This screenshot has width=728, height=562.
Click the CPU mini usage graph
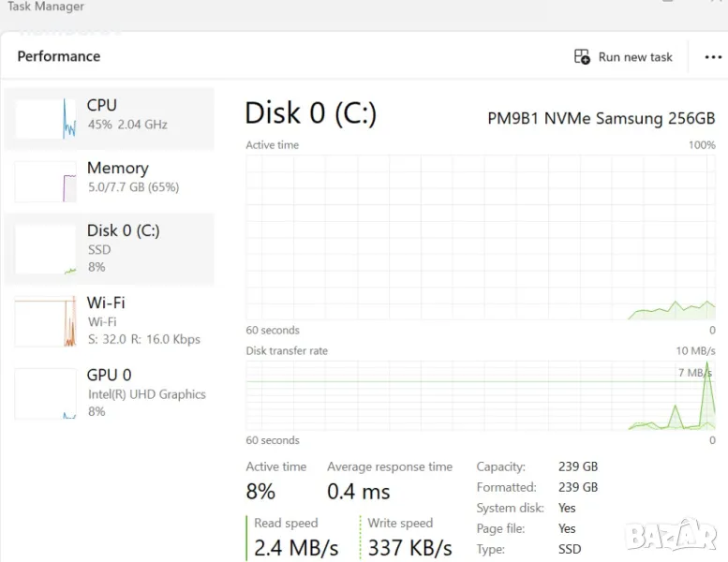tap(45, 119)
